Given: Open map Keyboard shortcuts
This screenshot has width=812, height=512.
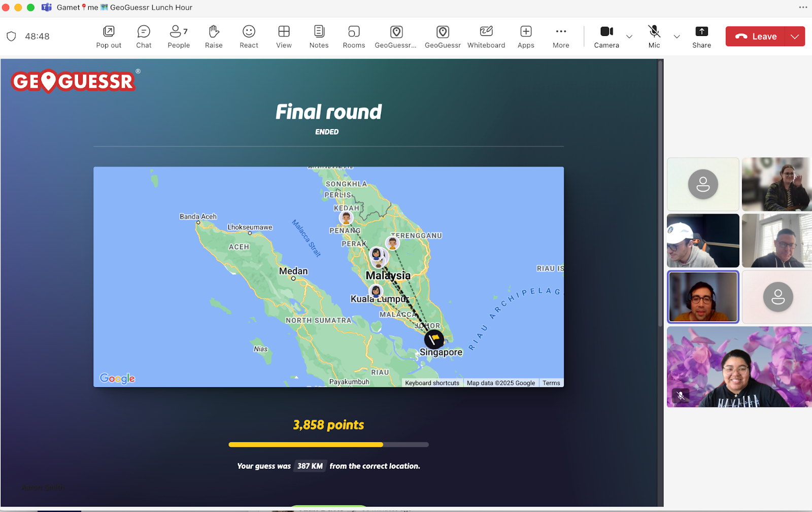Looking at the screenshot, I should [432, 383].
